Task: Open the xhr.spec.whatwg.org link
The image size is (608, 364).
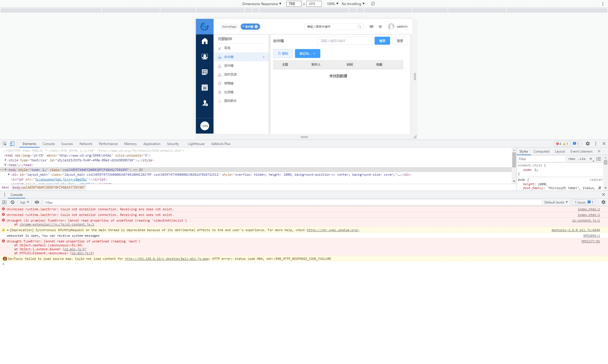Action: pos(333,230)
